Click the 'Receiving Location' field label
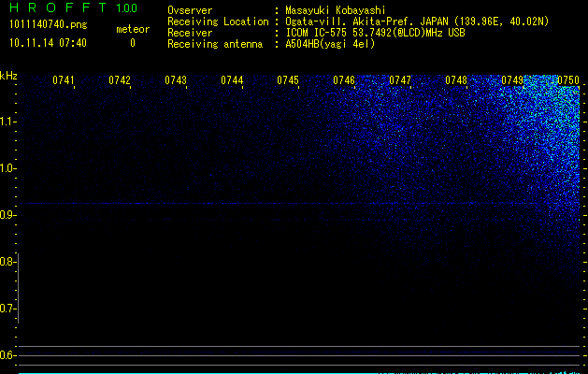The width and height of the screenshot is (588, 374). tap(218, 22)
